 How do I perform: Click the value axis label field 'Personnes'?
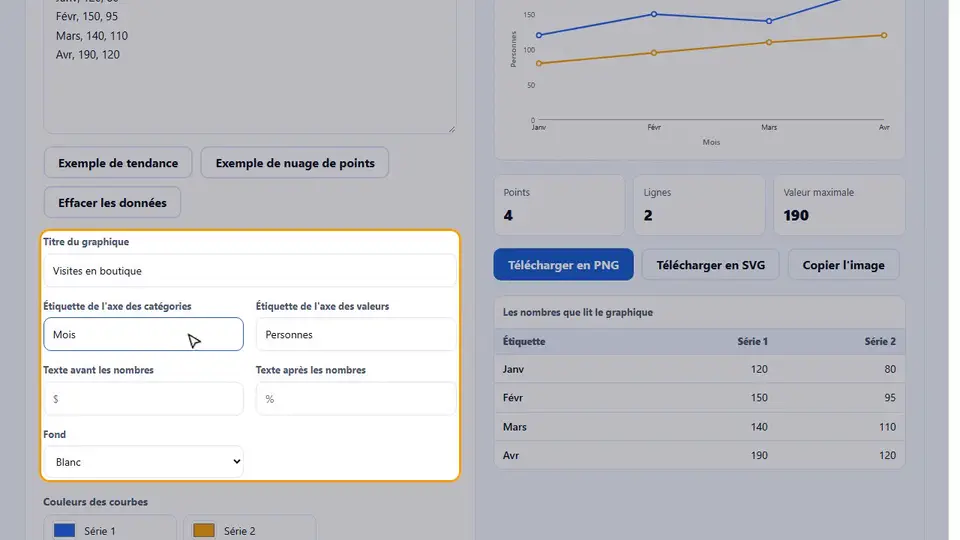tap(356, 334)
